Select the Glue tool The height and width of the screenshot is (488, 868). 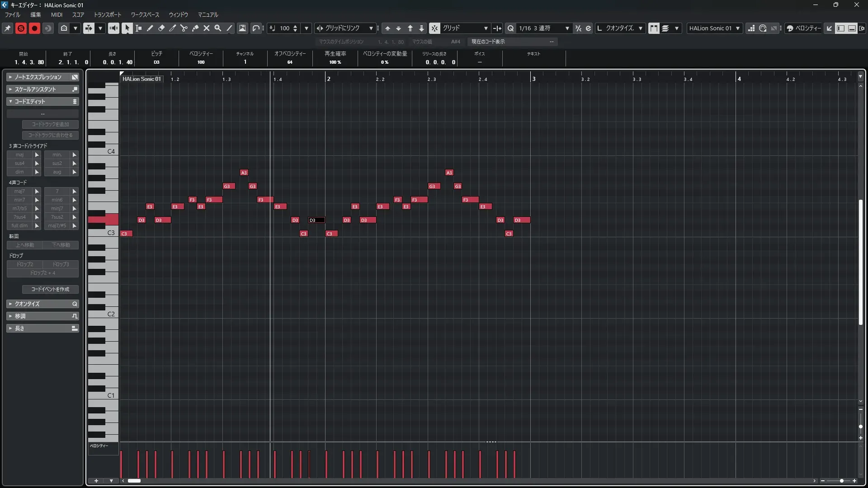tap(195, 28)
